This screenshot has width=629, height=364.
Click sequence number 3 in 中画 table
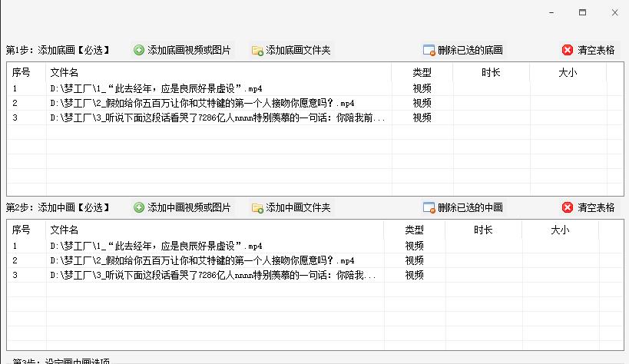15,275
